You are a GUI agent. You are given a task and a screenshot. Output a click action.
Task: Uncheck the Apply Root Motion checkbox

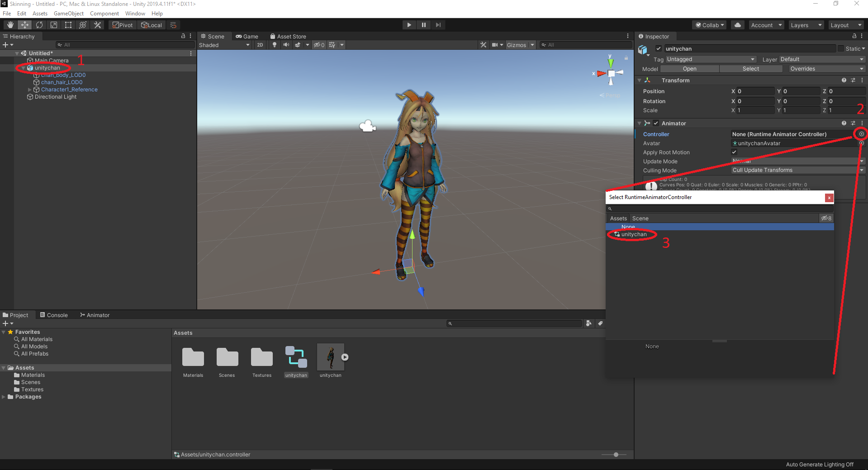(x=734, y=152)
